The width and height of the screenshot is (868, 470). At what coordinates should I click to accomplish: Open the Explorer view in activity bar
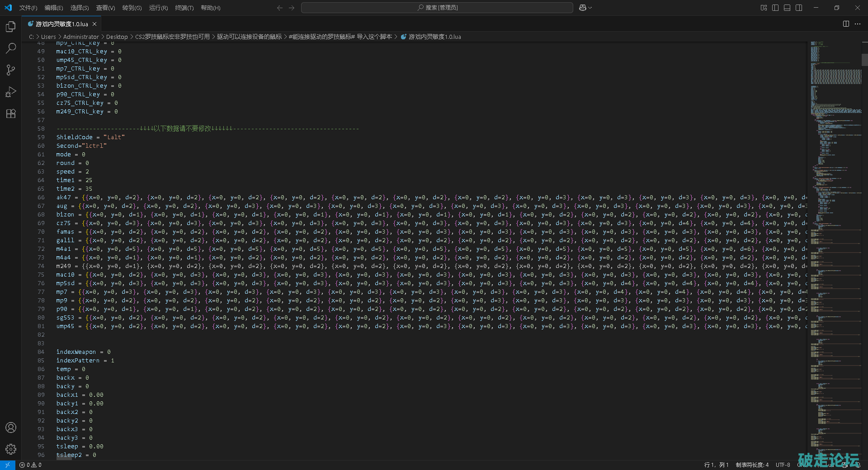(x=11, y=27)
